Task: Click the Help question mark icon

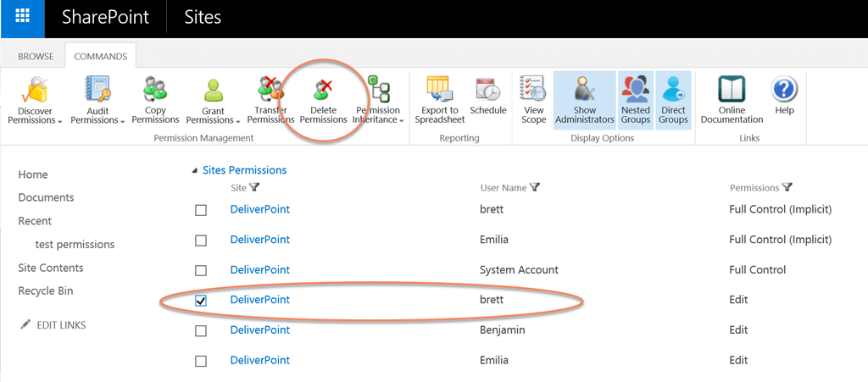Action: 784,88
